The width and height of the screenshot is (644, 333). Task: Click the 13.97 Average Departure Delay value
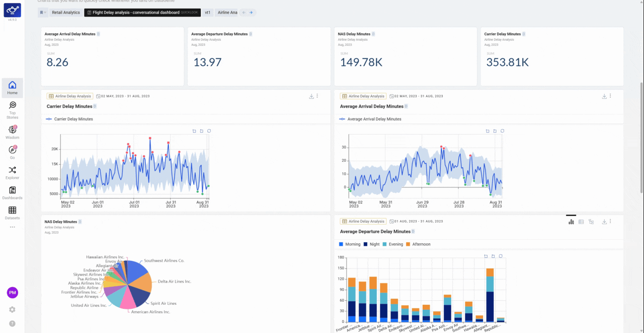click(x=208, y=62)
